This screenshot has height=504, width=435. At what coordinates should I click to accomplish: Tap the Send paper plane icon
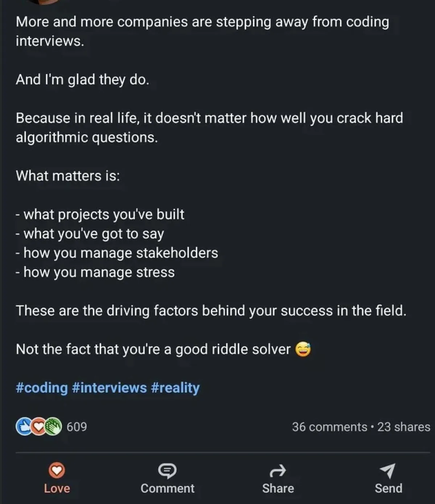(388, 471)
